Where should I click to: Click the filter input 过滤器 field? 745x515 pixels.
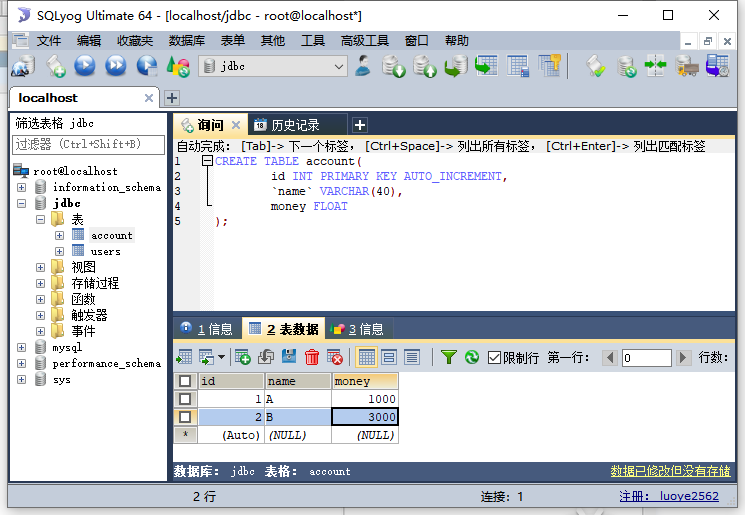tap(88, 144)
